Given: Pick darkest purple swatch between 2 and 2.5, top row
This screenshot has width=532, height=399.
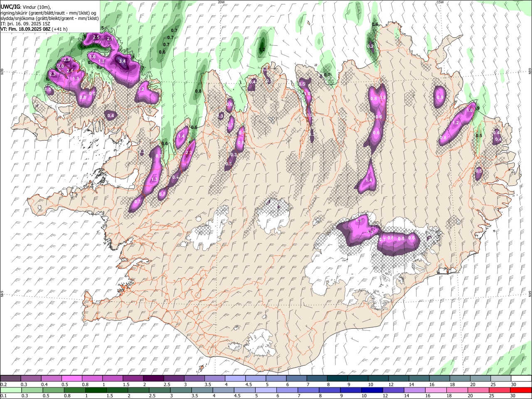Looking at the screenshot, I should point(155,379).
